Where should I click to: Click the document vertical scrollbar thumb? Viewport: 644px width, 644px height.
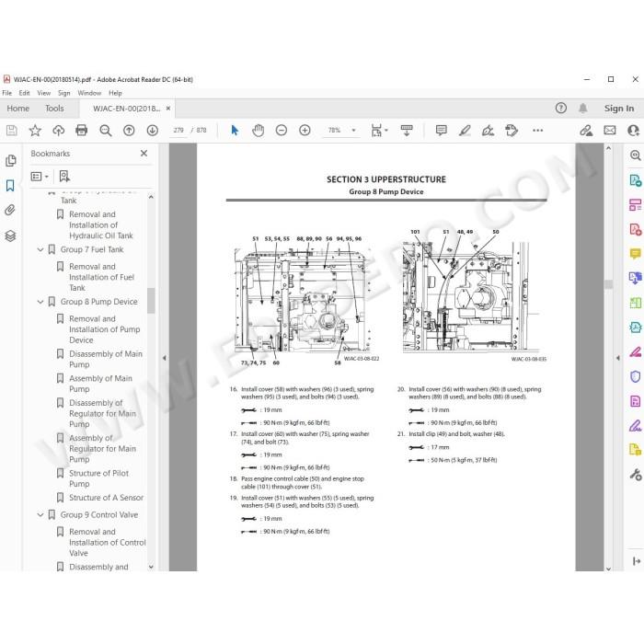[x=609, y=284]
